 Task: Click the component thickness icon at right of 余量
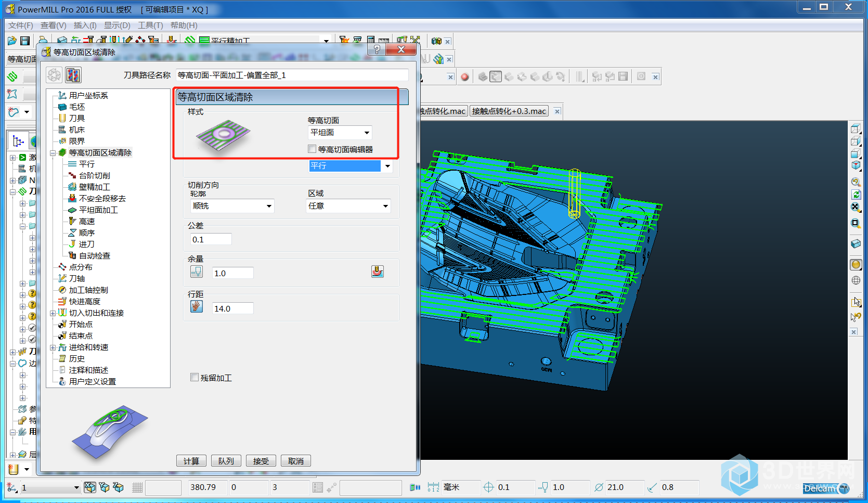[378, 272]
